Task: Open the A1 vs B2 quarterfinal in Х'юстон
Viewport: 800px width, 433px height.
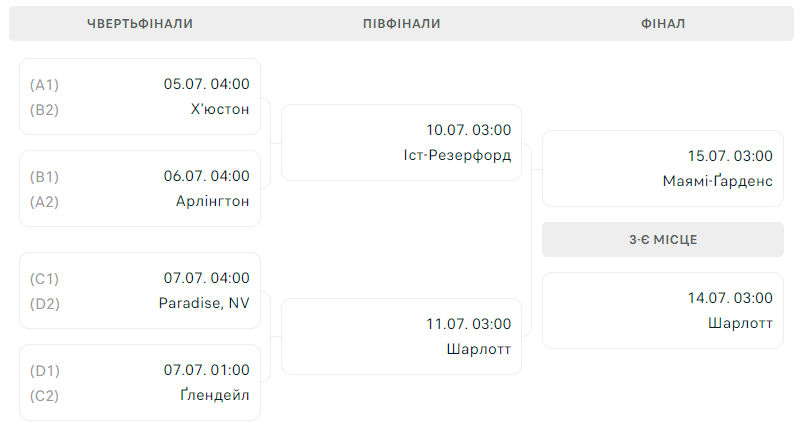Action: pos(140,96)
